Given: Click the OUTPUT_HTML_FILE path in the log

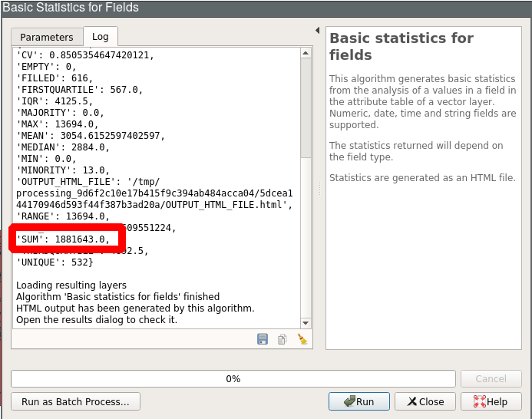Looking at the screenshot, I should point(154,193).
